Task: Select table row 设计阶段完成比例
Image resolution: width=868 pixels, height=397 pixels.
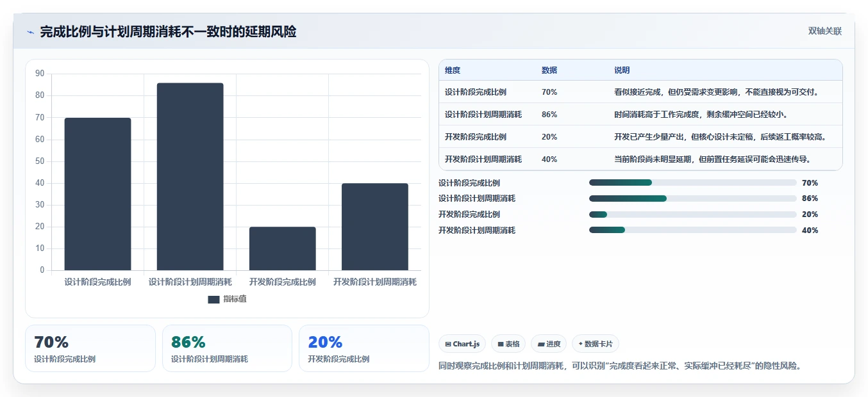Action: 640,92
